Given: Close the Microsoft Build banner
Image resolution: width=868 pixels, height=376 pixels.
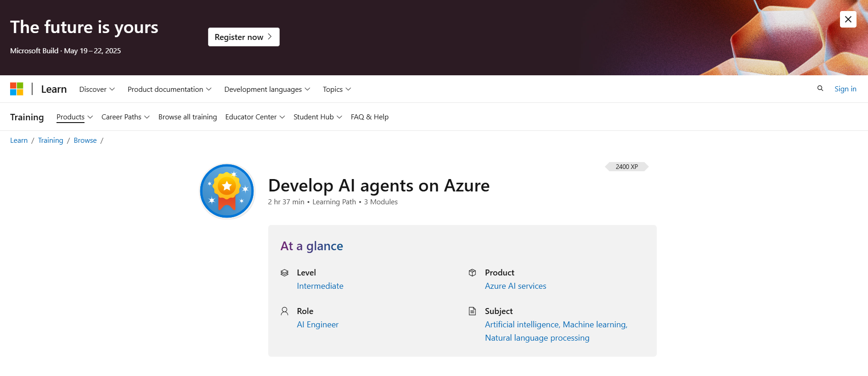Looking at the screenshot, I should 848,19.
